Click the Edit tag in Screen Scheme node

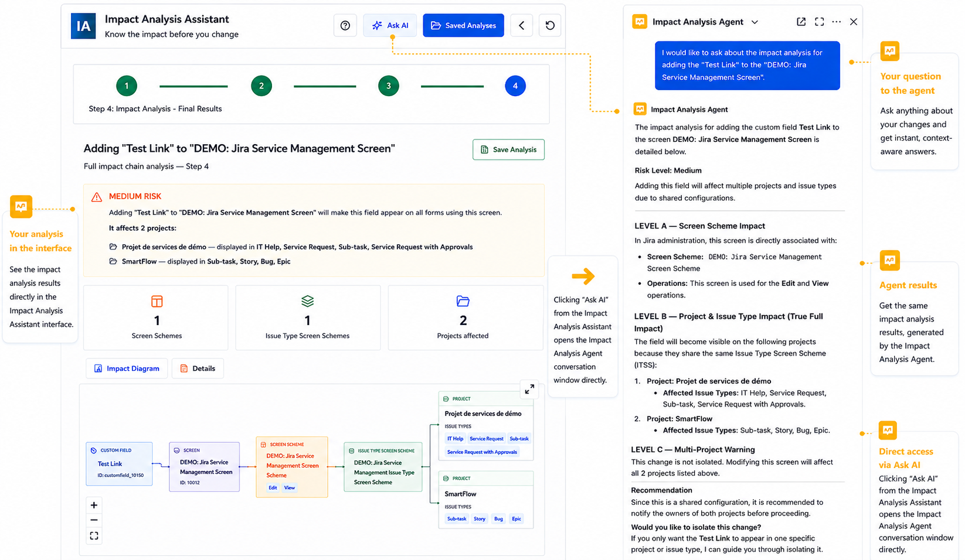click(x=273, y=487)
